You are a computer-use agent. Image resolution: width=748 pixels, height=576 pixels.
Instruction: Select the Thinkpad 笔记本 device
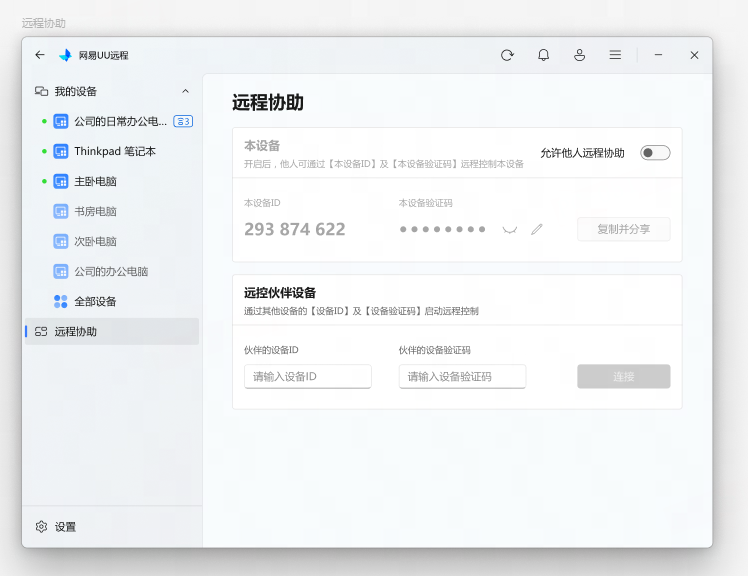pyautogui.click(x=114, y=151)
